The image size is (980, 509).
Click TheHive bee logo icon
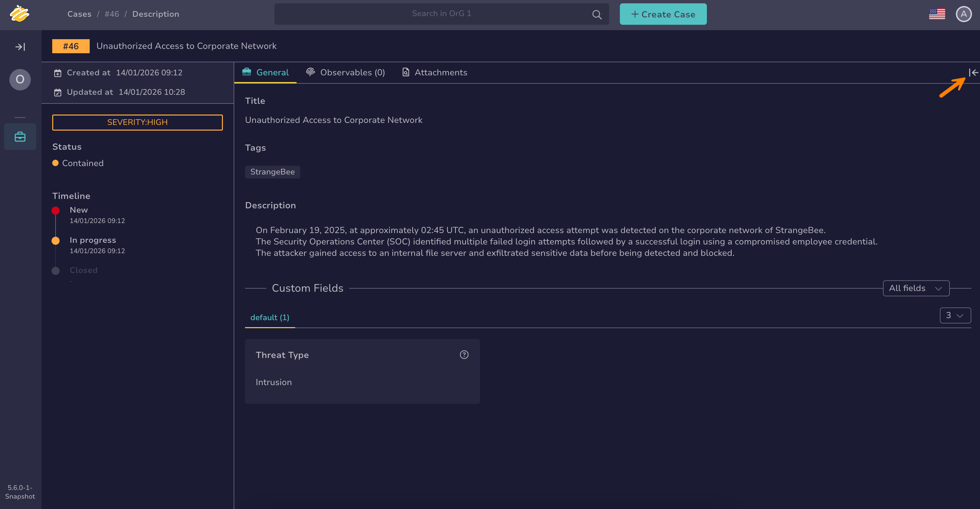[19, 14]
